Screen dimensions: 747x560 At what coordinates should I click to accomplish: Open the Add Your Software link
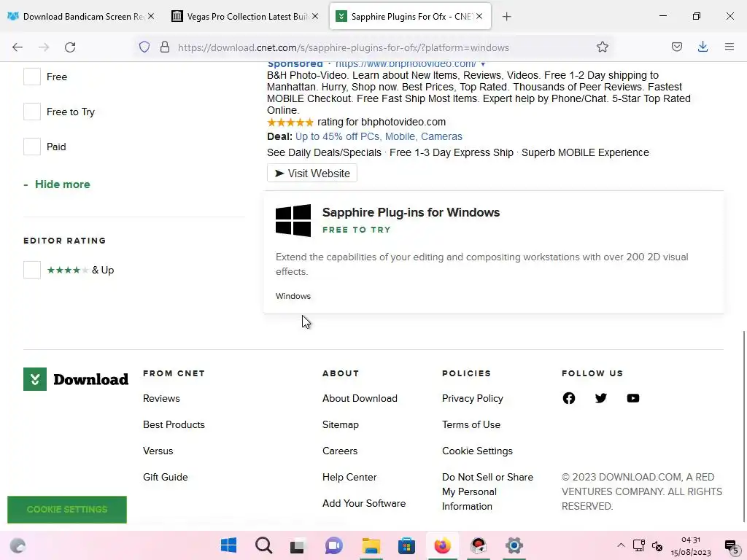(364, 503)
